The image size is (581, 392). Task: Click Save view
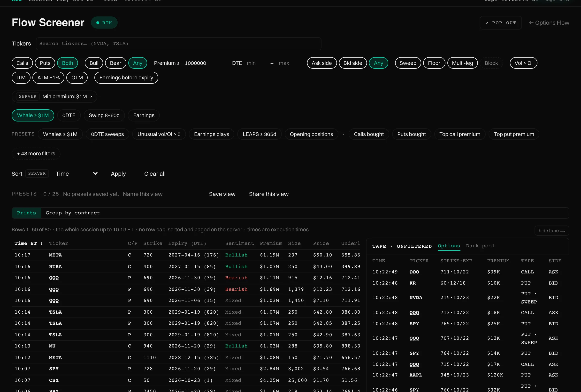pos(222,194)
